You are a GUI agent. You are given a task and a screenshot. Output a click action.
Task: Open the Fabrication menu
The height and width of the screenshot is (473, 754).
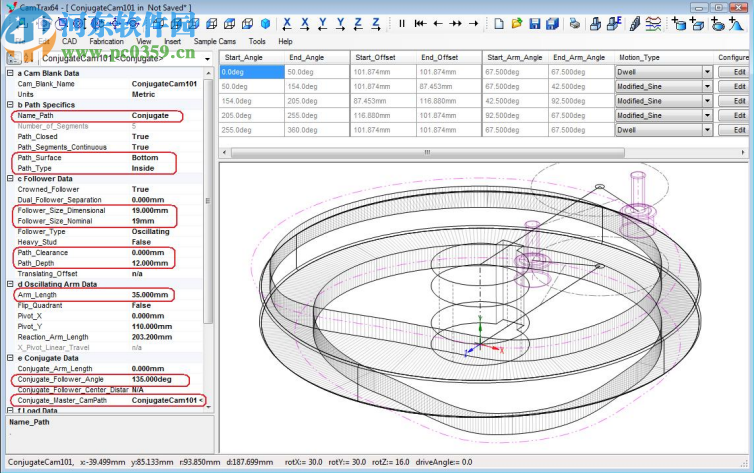106,41
